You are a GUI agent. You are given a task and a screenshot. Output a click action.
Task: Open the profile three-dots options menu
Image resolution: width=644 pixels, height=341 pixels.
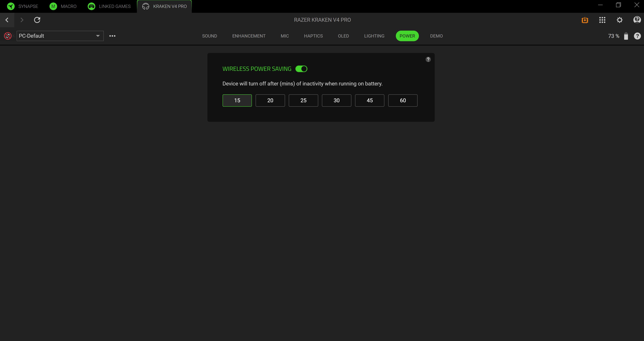(x=112, y=36)
